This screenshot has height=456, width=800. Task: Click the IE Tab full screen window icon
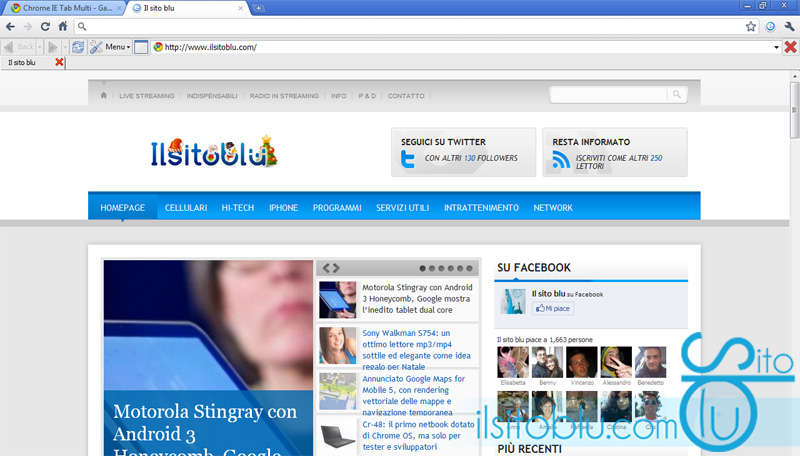point(141,47)
